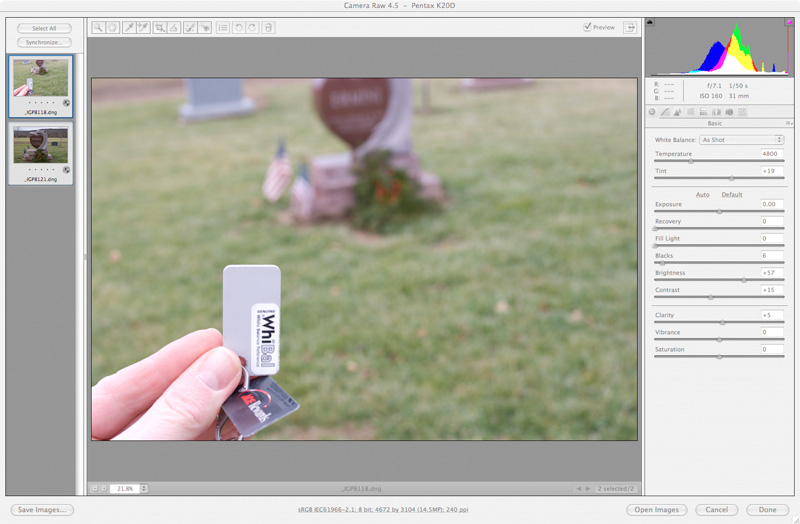Select the Straighten tool
This screenshot has width=800, height=524.
coord(174,28)
